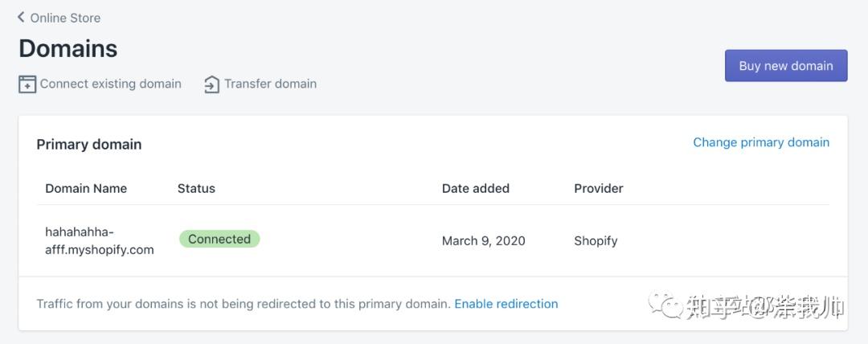
Task: Click the Connect existing domain icon
Action: click(27, 84)
